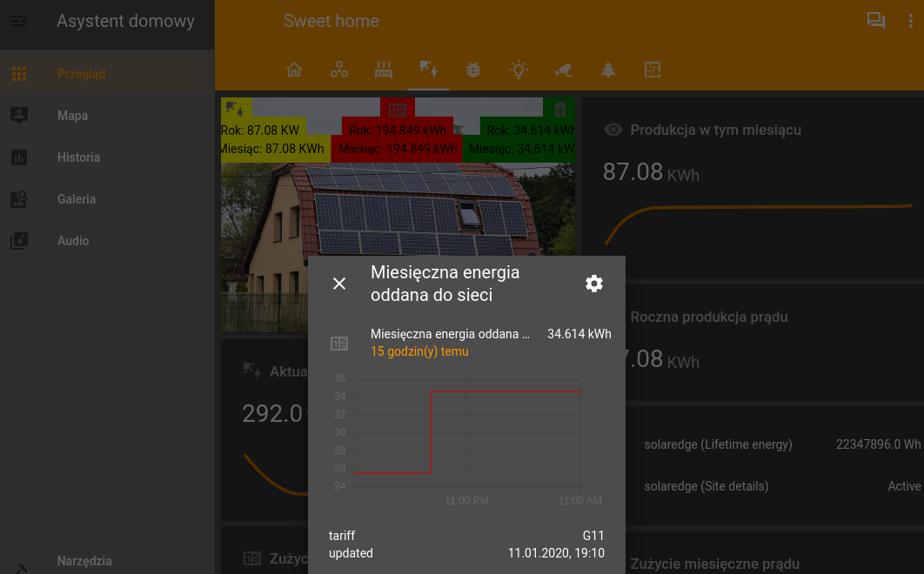
Task: Click the energy history graph
Action: (x=467, y=432)
